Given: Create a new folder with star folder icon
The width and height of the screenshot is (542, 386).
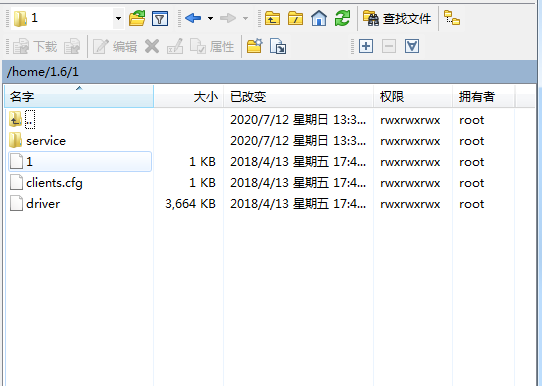Looking at the screenshot, I should pos(255,46).
